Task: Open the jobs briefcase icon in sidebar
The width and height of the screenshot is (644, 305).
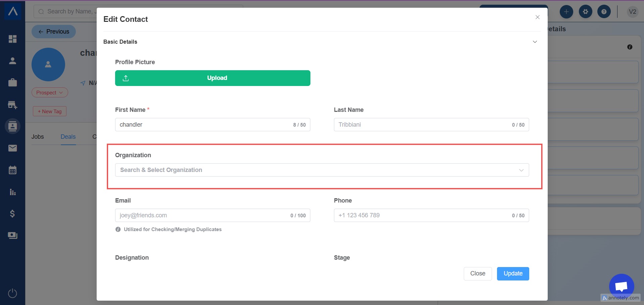Action: (x=12, y=83)
